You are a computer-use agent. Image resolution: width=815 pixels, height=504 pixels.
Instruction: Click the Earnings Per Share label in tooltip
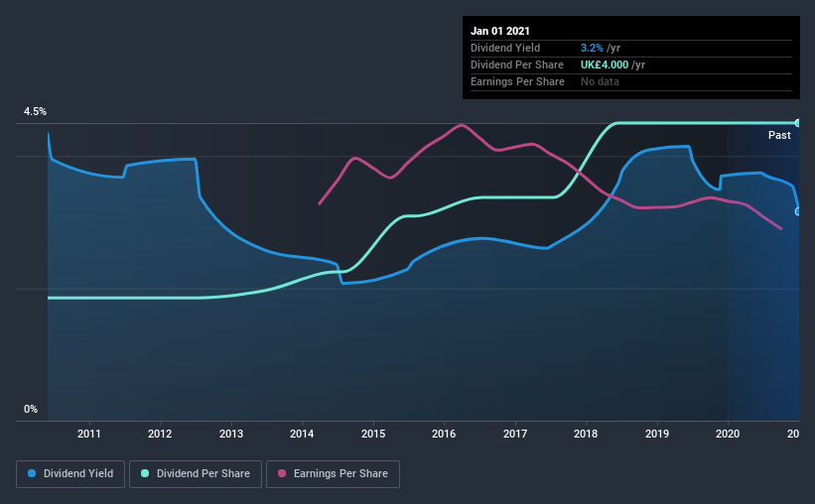pos(517,81)
